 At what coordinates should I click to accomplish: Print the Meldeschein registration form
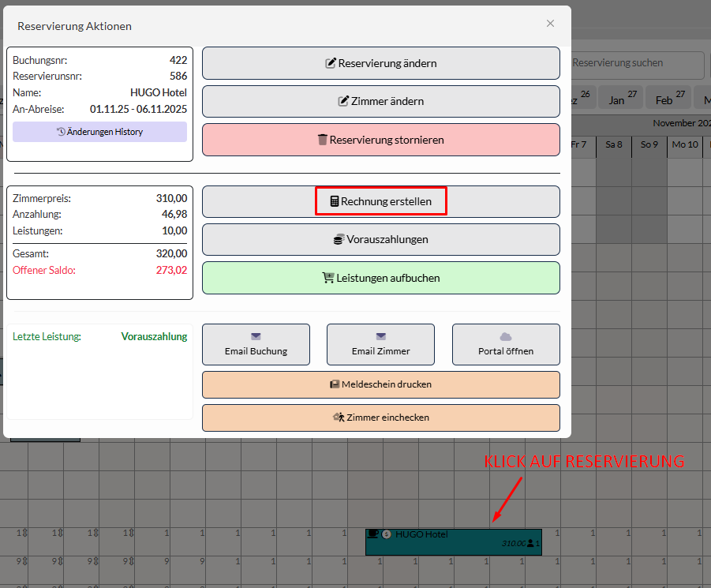(380, 384)
